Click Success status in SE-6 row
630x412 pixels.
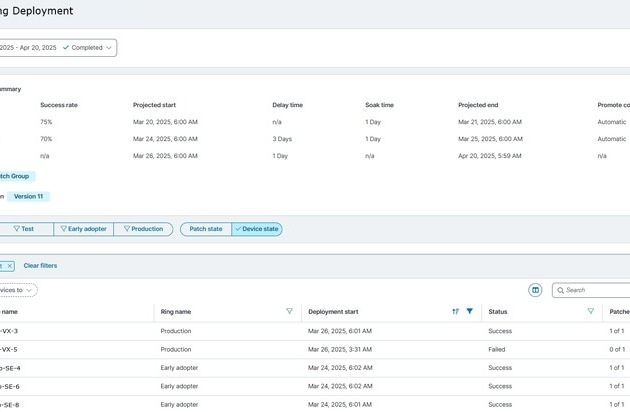point(500,387)
